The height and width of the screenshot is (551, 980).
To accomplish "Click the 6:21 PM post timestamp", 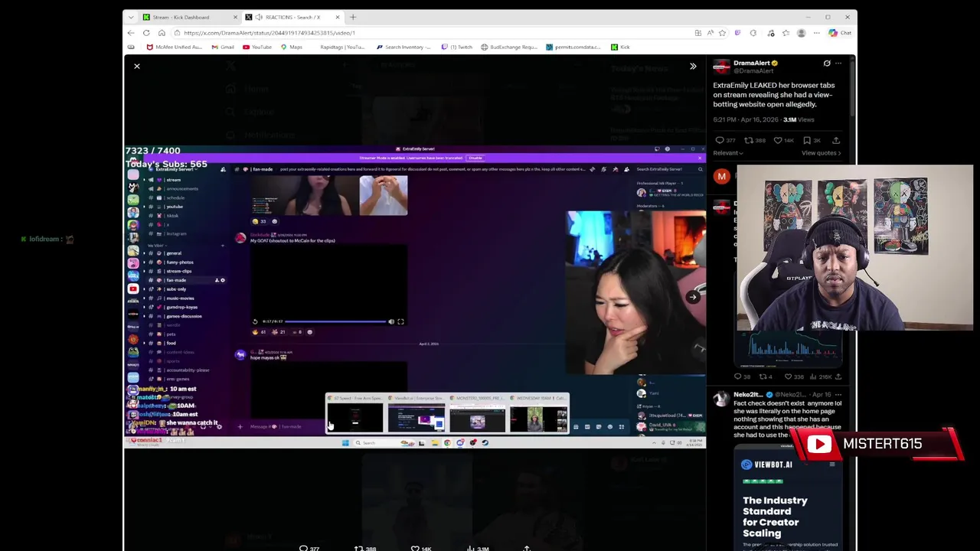I will pyautogui.click(x=746, y=120).
